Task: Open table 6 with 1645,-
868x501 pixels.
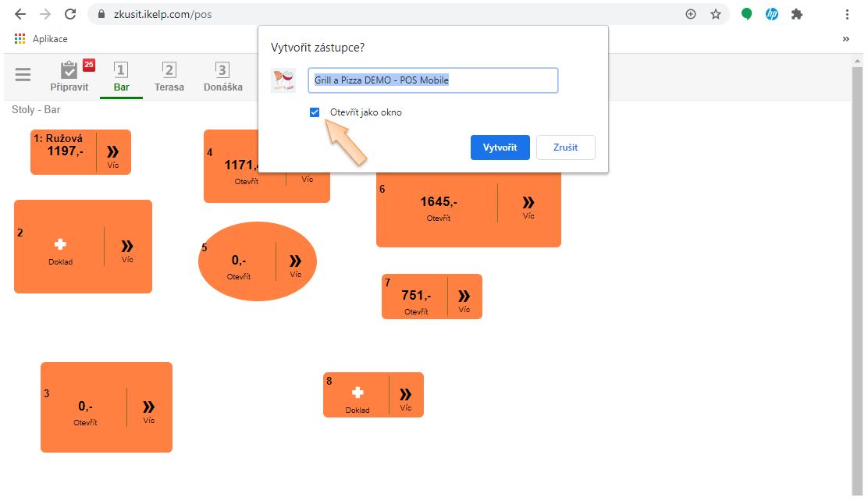Action: [x=438, y=208]
